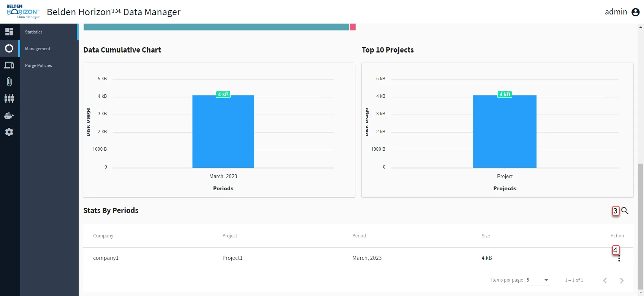Sort by Project column header
This screenshot has height=296, width=644.
click(230, 236)
